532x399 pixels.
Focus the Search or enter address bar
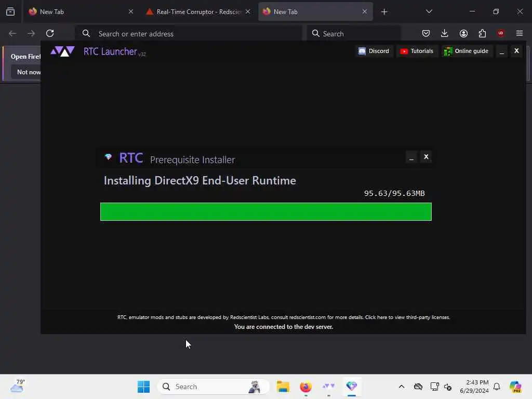point(188,34)
